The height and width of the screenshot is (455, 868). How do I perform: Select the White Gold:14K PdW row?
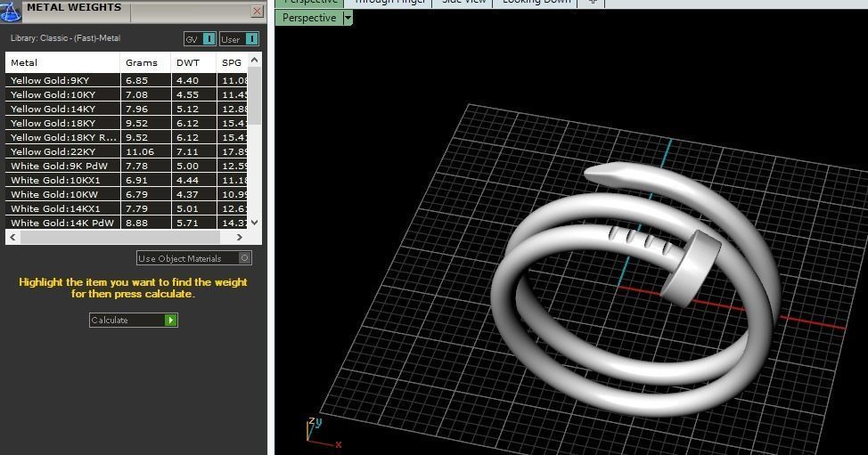127,223
